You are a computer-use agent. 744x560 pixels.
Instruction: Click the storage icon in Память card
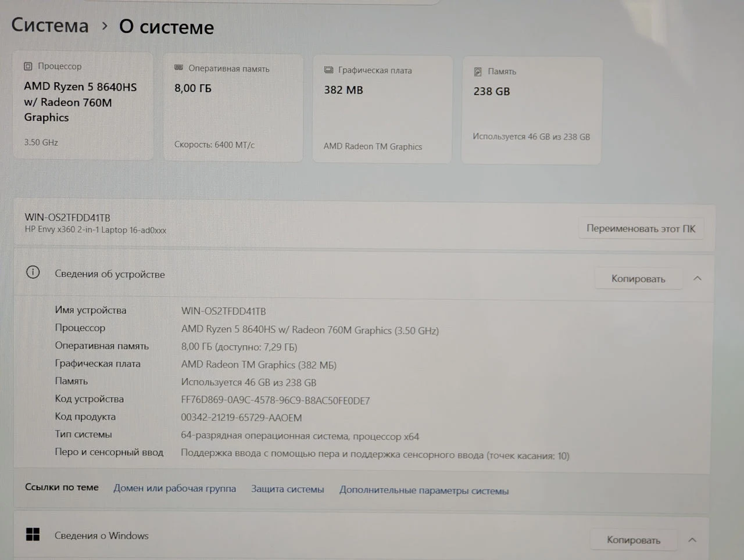[x=478, y=71]
